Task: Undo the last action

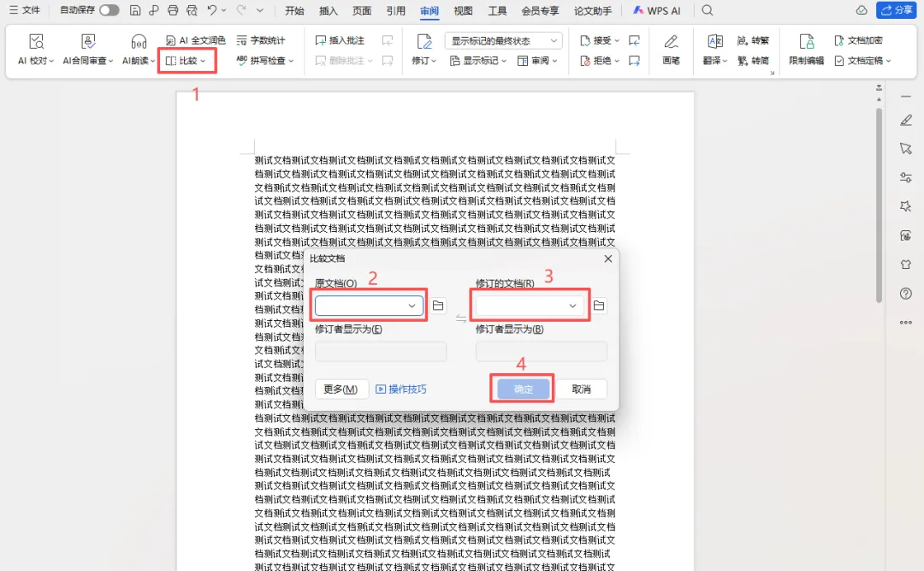Action: point(211,10)
